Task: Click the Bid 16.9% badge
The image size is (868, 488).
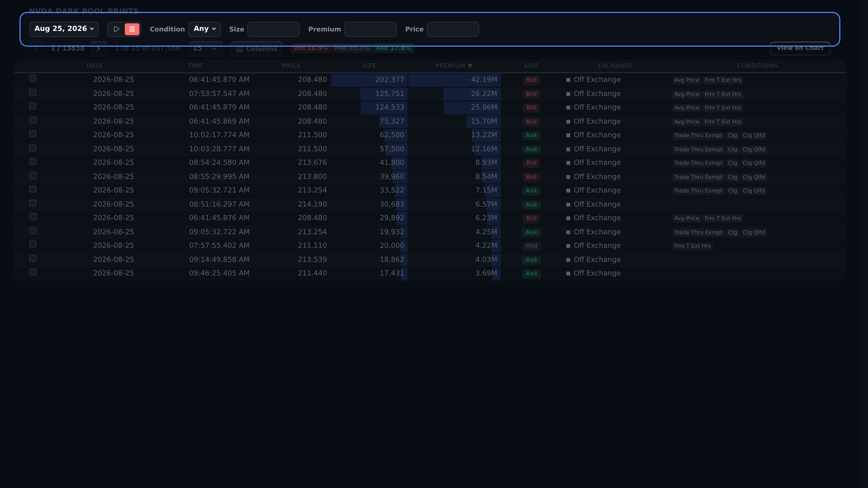Action: pyautogui.click(x=311, y=48)
